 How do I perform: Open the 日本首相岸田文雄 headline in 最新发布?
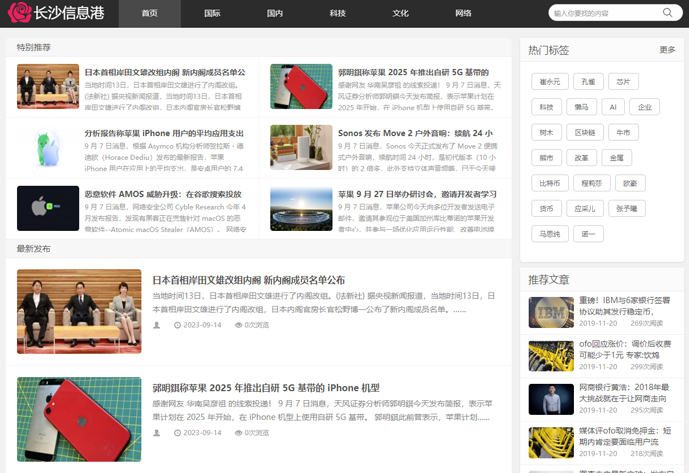pyautogui.click(x=248, y=280)
